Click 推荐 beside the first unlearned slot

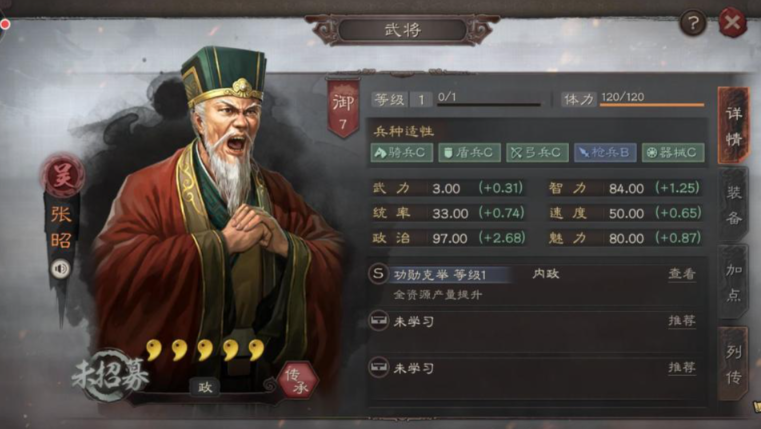point(682,321)
